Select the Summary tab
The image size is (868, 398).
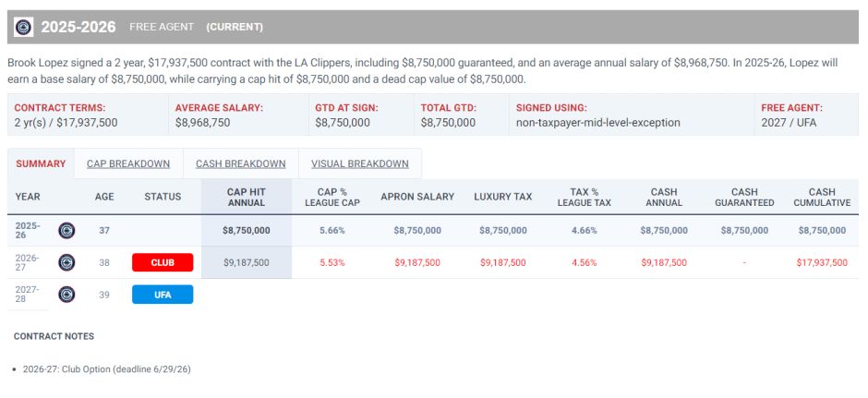(41, 163)
